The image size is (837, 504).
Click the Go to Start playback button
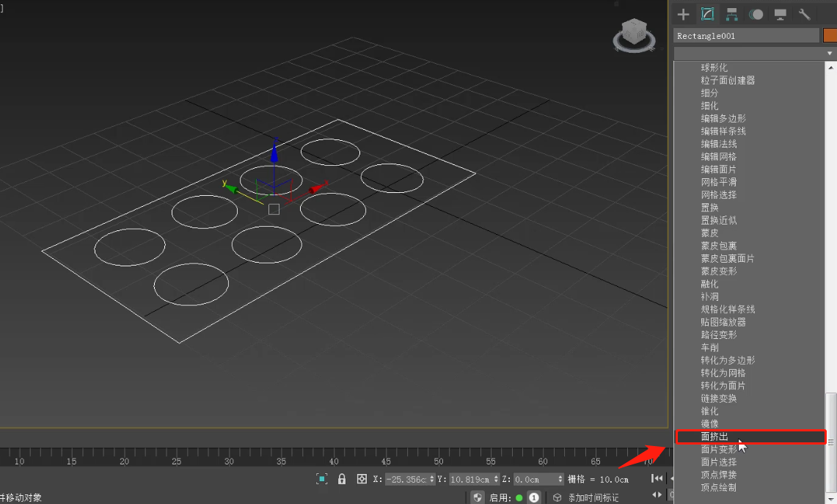point(657,478)
